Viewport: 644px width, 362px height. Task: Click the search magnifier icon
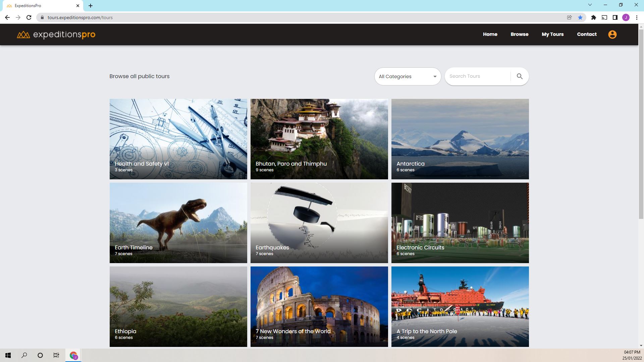(520, 76)
